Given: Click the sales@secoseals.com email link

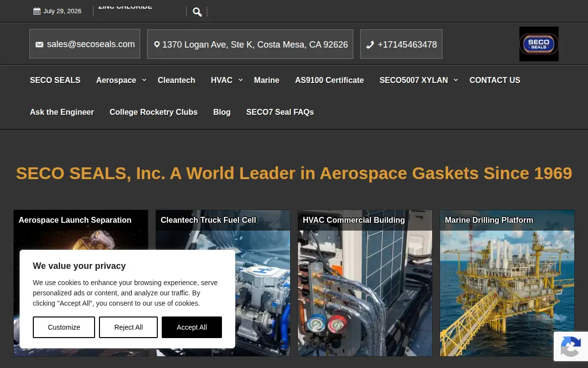Looking at the screenshot, I should (85, 44).
